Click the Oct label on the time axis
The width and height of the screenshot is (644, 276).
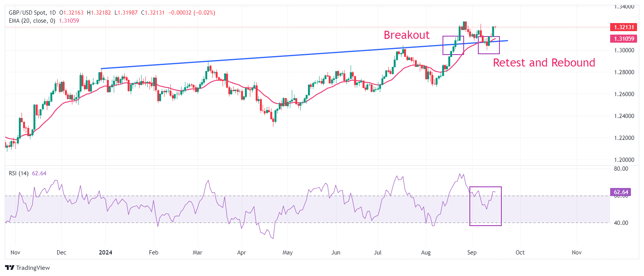tap(520, 253)
